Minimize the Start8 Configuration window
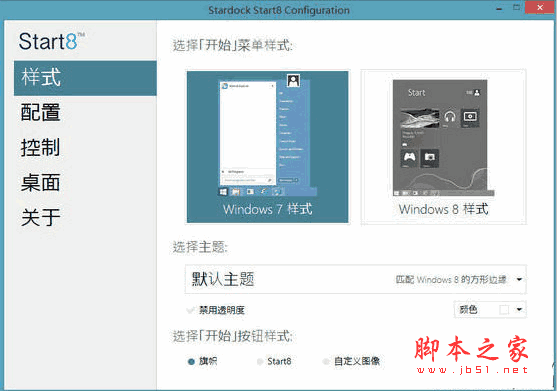The image size is (557, 391). tap(499, 9)
